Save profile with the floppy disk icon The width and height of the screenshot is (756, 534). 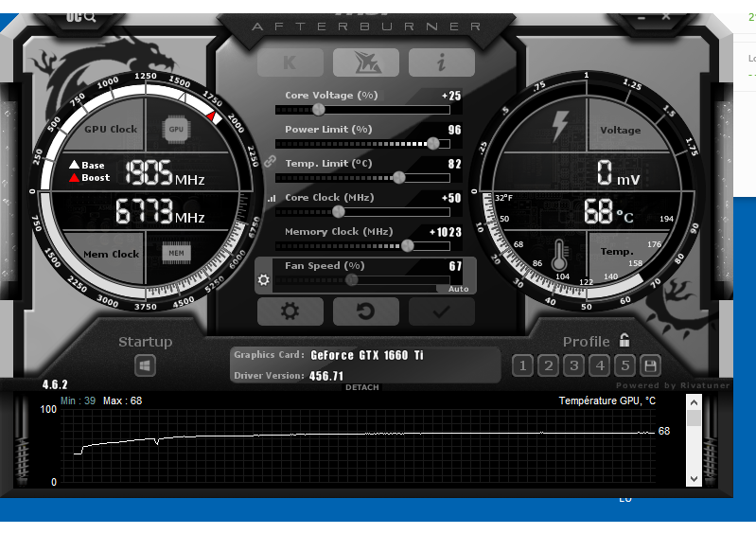coord(650,365)
